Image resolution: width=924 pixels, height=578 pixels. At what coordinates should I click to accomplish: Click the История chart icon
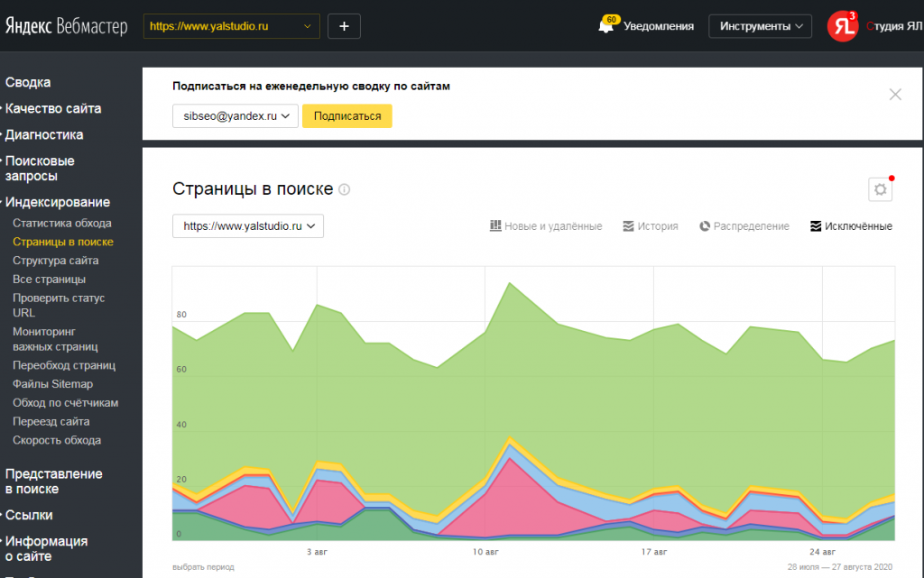(x=629, y=226)
